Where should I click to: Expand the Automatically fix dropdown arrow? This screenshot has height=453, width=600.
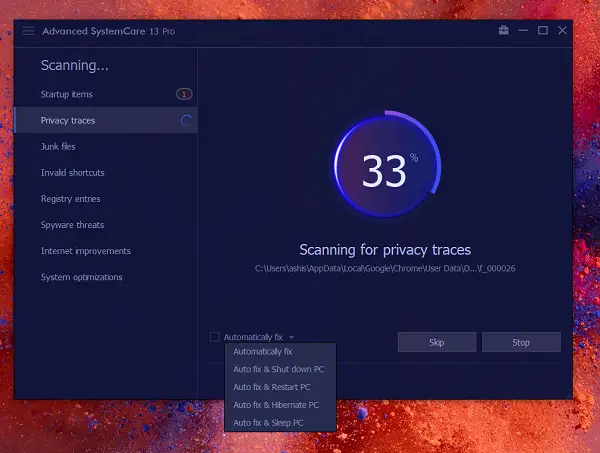(292, 337)
